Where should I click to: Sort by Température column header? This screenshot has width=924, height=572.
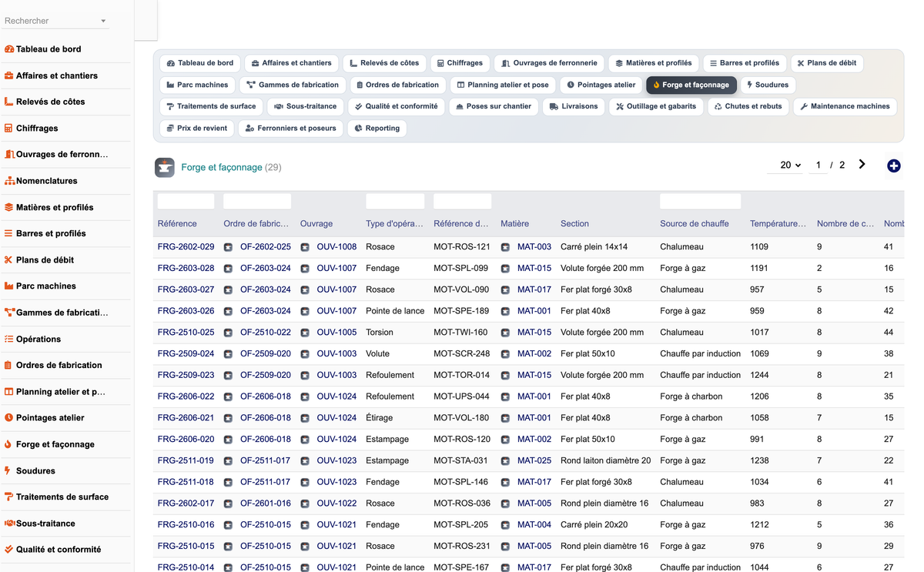tap(778, 224)
